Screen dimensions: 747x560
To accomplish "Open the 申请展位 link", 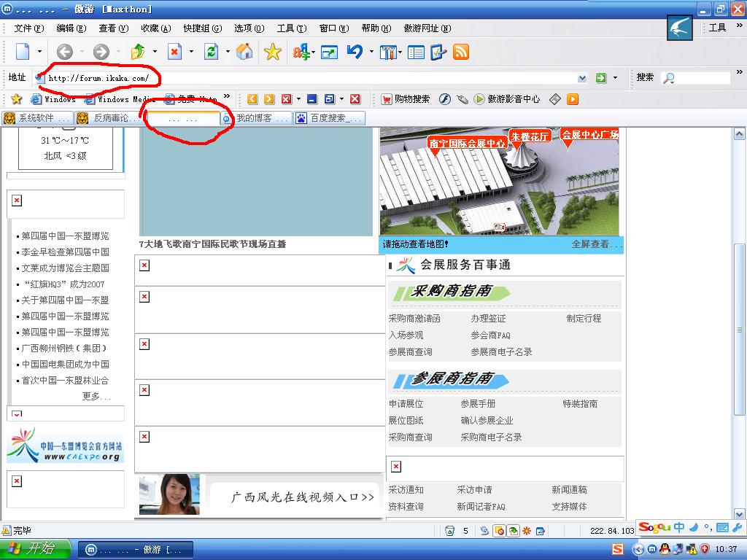I will 406,404.
